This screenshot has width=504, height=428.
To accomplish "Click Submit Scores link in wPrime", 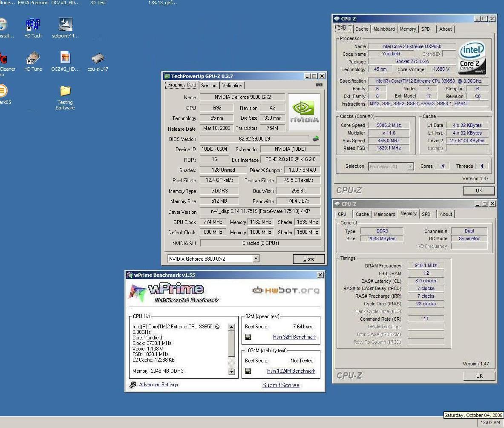I will point(281,385).
